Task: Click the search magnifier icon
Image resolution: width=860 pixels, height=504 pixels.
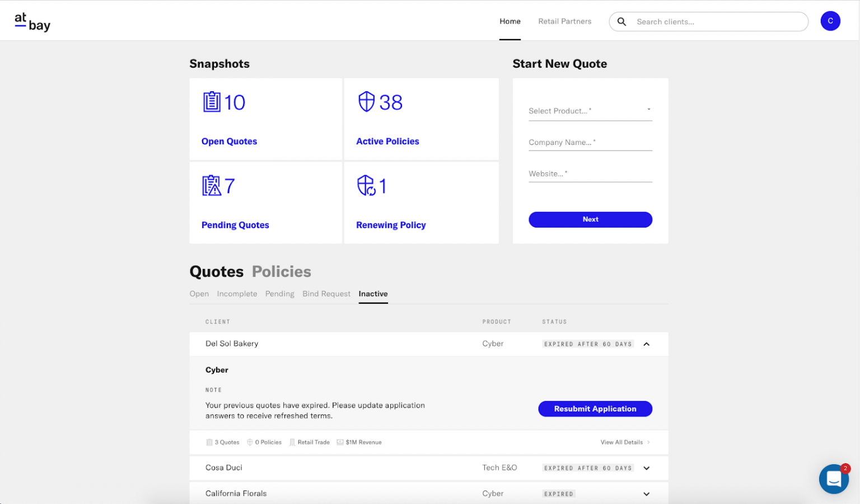Action: pyautogui.click(x=621, y=22)
